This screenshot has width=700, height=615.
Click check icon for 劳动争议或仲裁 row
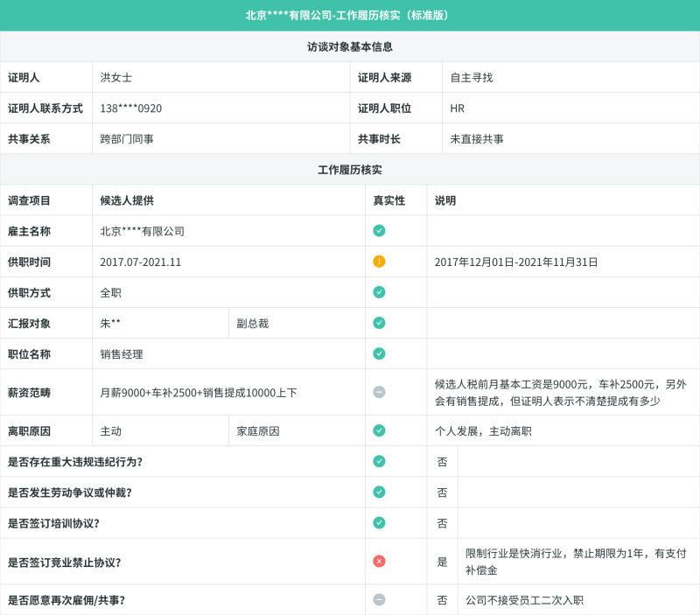[x=379, y=493]
